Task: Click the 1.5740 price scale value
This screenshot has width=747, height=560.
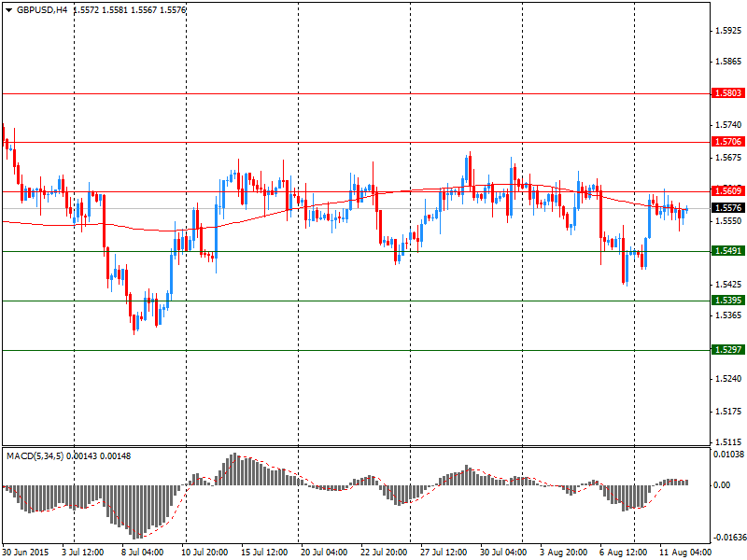Action: click(729, 125)
